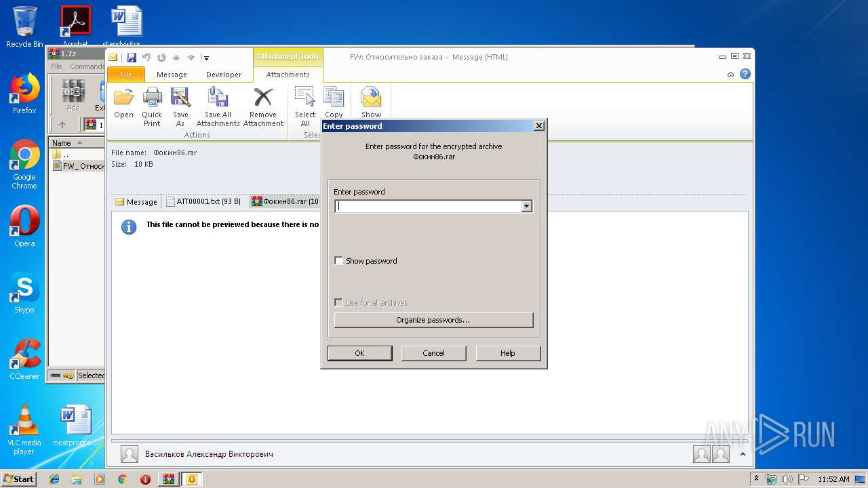Quick Print the selected attachment
Screen dimensions: 868x488
tap(152, 107)
